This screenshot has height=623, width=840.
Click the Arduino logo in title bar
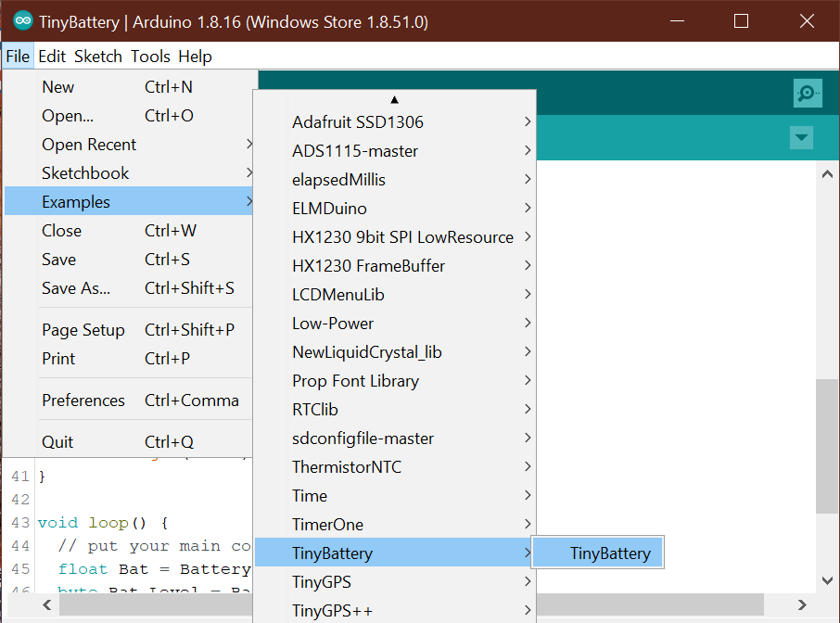pos(22,21)
